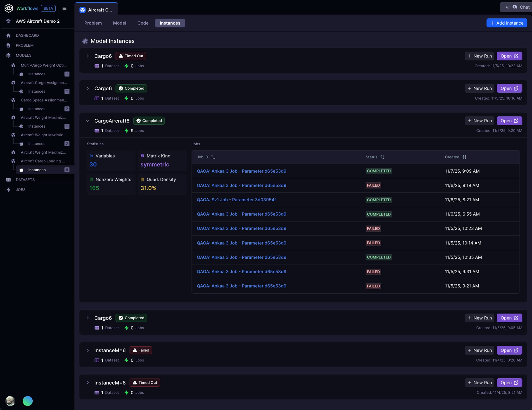This screenshot has height=410, width=532.
Task: Open the Problem document icon in sidebar
Action: pos(9,45)
